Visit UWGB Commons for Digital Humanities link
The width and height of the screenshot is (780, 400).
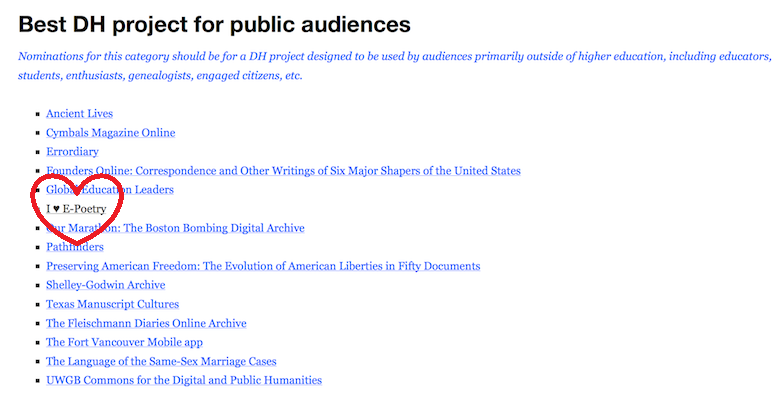[184, 380]
